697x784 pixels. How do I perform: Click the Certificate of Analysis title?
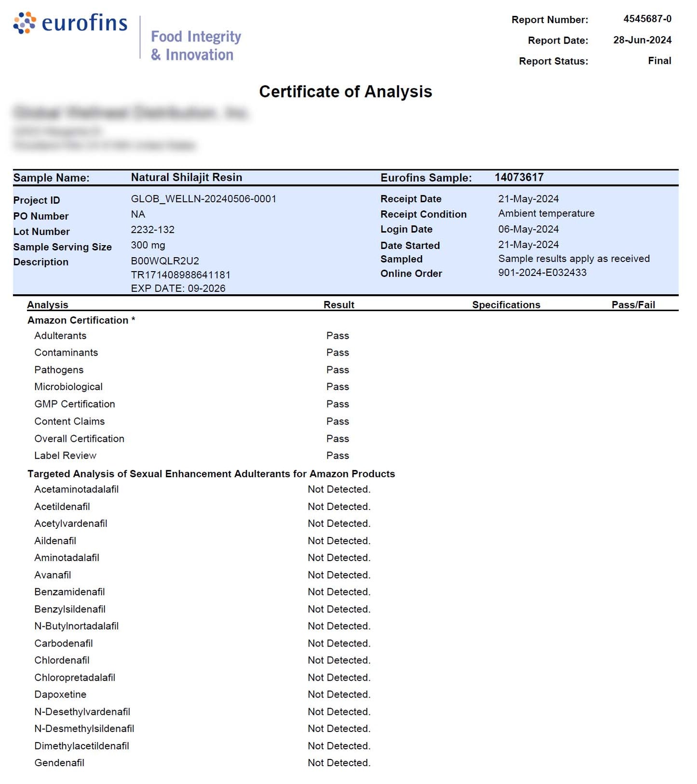345,92
